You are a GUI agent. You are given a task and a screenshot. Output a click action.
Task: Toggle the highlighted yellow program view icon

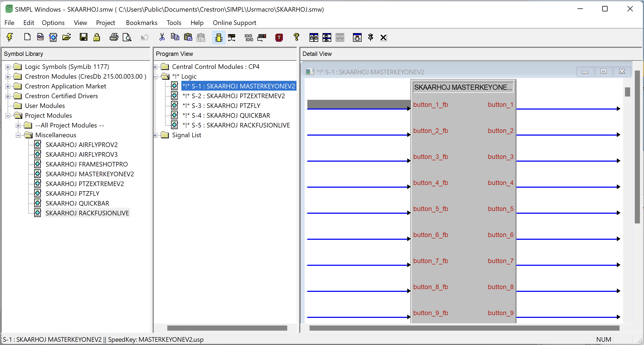[219, 37]
